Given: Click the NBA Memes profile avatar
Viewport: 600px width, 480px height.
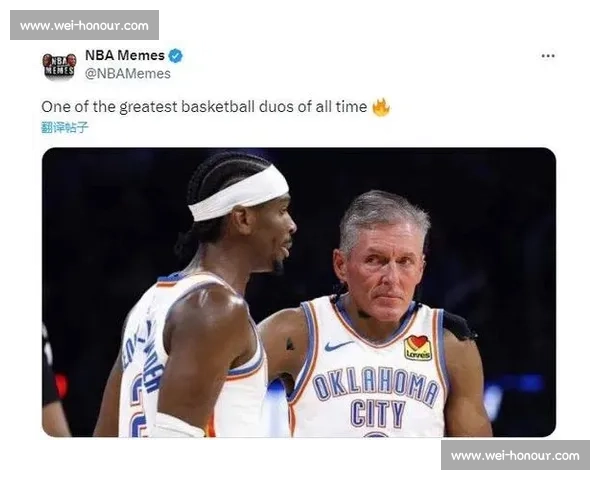Looking at the screenshot, I should tap(59, 66).
